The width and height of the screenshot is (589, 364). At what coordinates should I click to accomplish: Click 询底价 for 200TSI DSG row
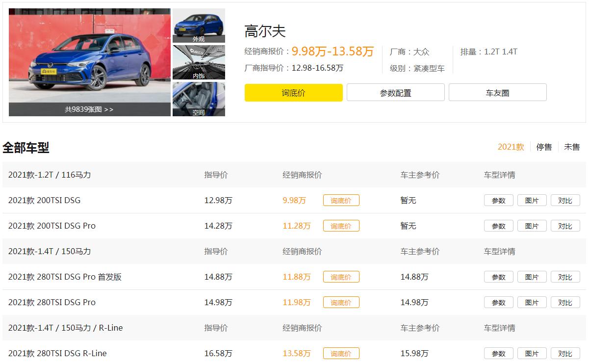[341, 200]
